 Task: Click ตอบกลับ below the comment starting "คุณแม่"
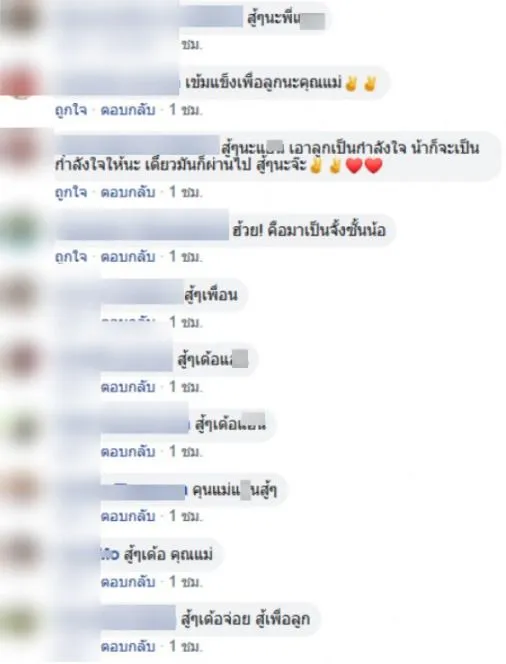[x=128, y=516]
